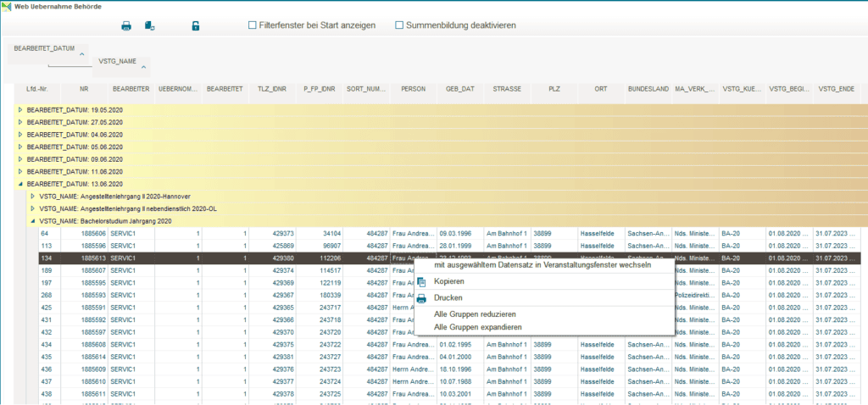Viewport: 868px width, 405px height.
Task: Sort by the NR column header
Action: 84,89
